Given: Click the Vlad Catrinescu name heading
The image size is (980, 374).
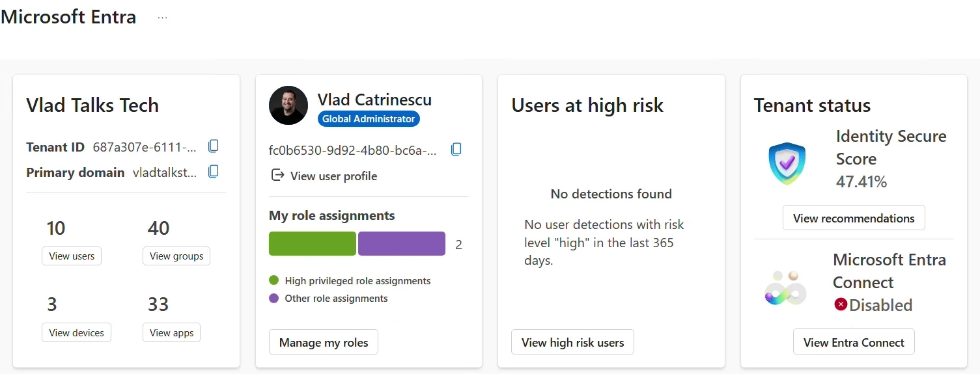Looking at the screenshot, I should click(374, 100).
